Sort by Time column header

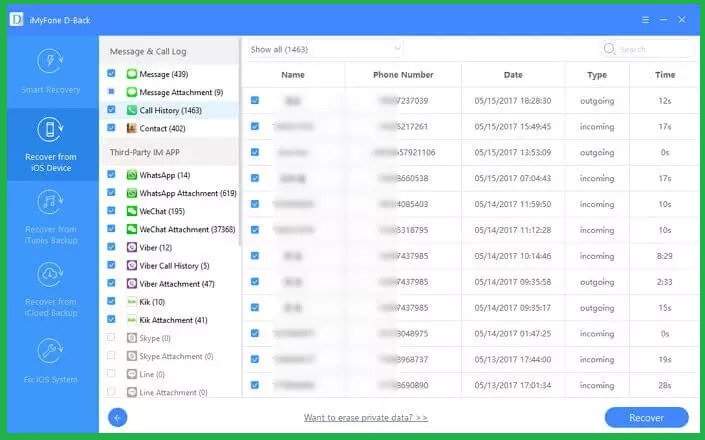tap(665, 75)
